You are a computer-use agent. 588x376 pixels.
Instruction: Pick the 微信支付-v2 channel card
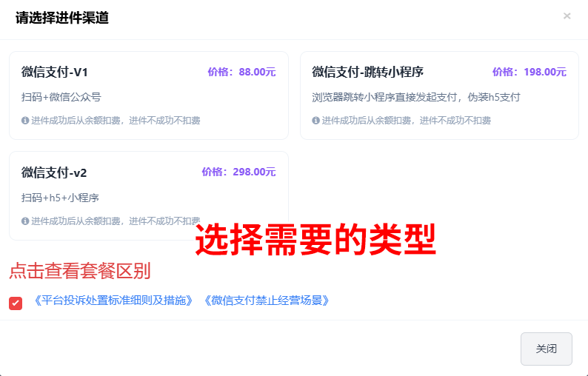point(149,195)
